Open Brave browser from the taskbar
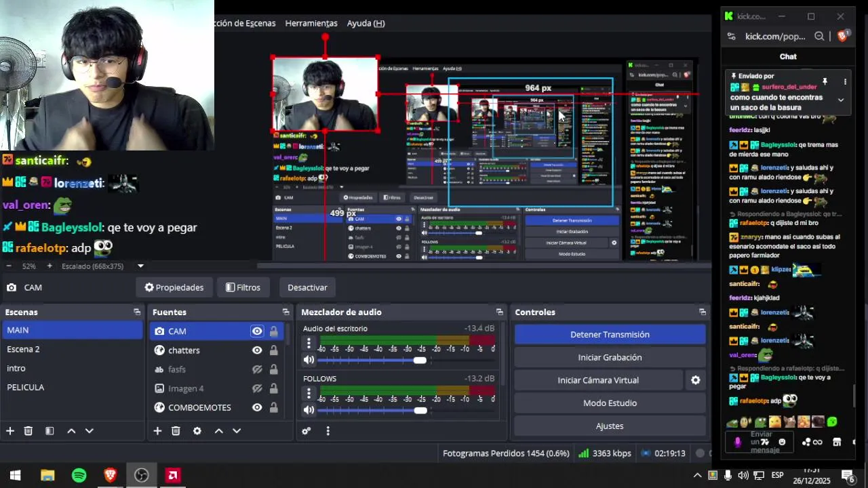This screenshot has height=488, width=868. click(x=110, y=475)
